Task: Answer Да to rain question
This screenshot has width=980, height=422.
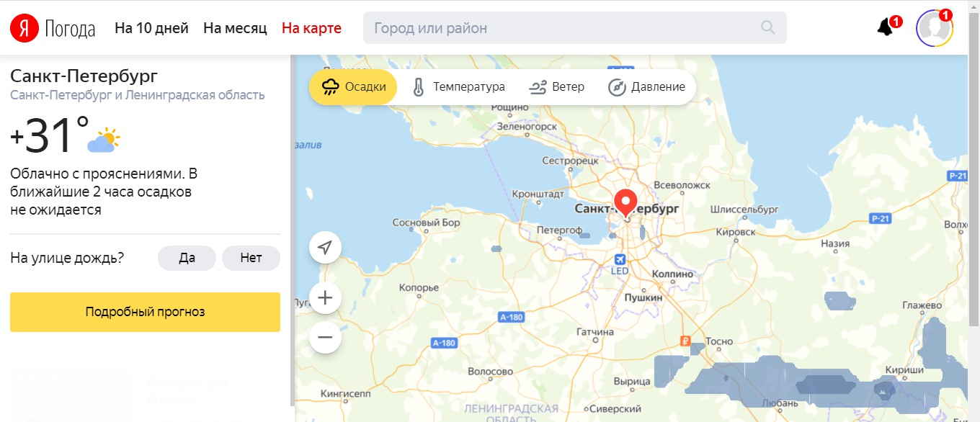Action: (187, 258)
